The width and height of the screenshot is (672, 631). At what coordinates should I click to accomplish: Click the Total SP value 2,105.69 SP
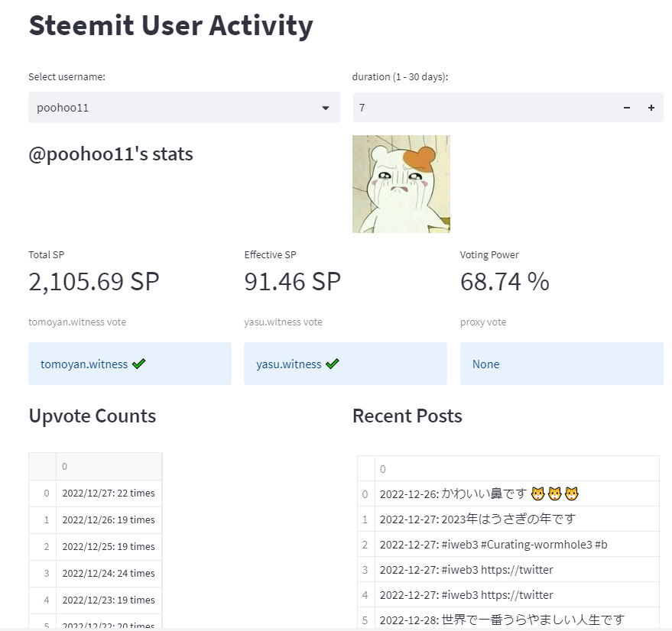pyautogui.click(x=94, y=282)
